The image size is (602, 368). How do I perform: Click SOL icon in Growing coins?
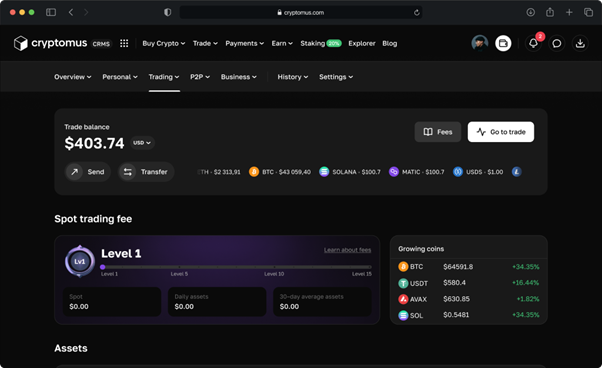(403, 315)
